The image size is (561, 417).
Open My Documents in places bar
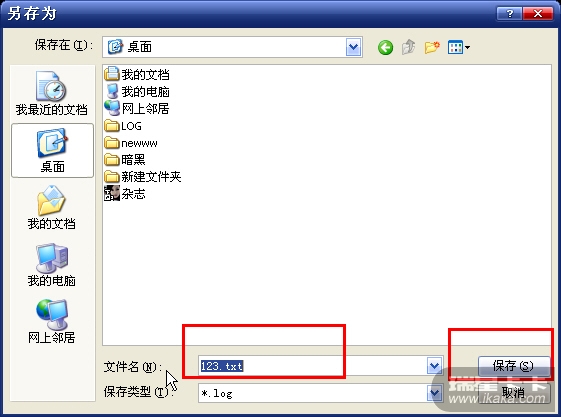[52, 207]
